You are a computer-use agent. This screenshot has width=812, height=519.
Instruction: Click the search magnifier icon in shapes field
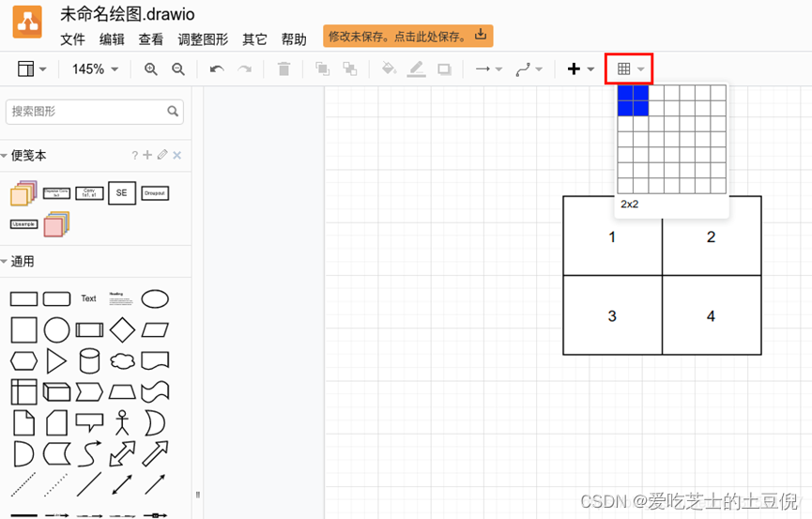pos(173,111)
